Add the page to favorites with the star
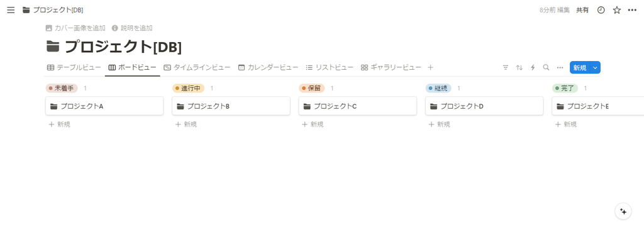Screen dimensions: 644x232 point(617,10)
